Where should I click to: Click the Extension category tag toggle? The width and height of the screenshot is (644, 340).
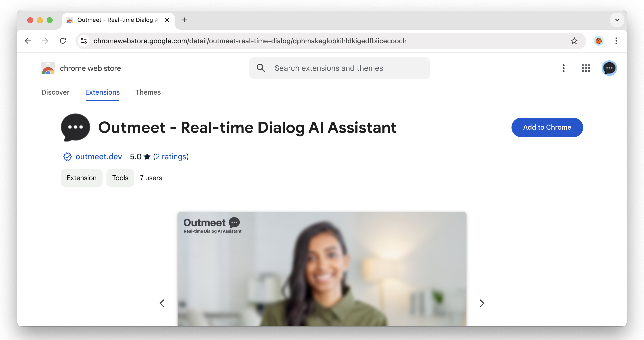coord(81,178)
